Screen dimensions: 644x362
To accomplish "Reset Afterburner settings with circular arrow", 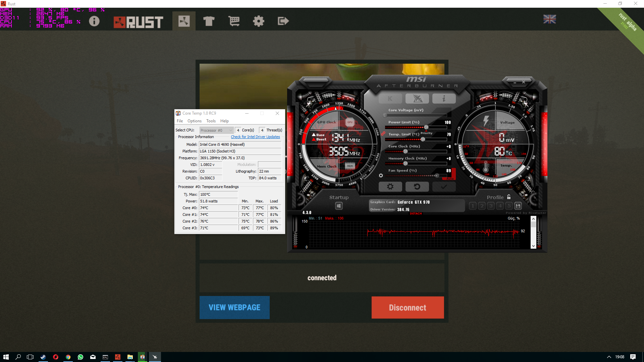I will pyautogui.click(x=417, y=187).
